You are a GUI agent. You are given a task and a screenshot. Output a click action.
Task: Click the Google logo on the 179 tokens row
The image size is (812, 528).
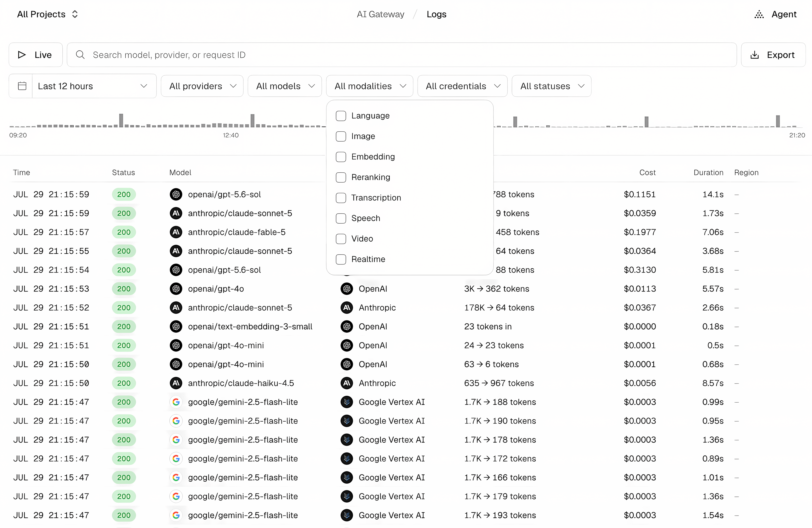176,496
